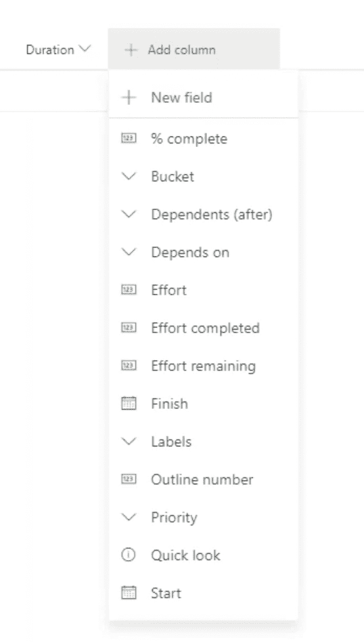Image resolution: width=364 pixels, height=642 pixels.
Task: Click the chevron icon beside Bucket
Action: [129, 177]
